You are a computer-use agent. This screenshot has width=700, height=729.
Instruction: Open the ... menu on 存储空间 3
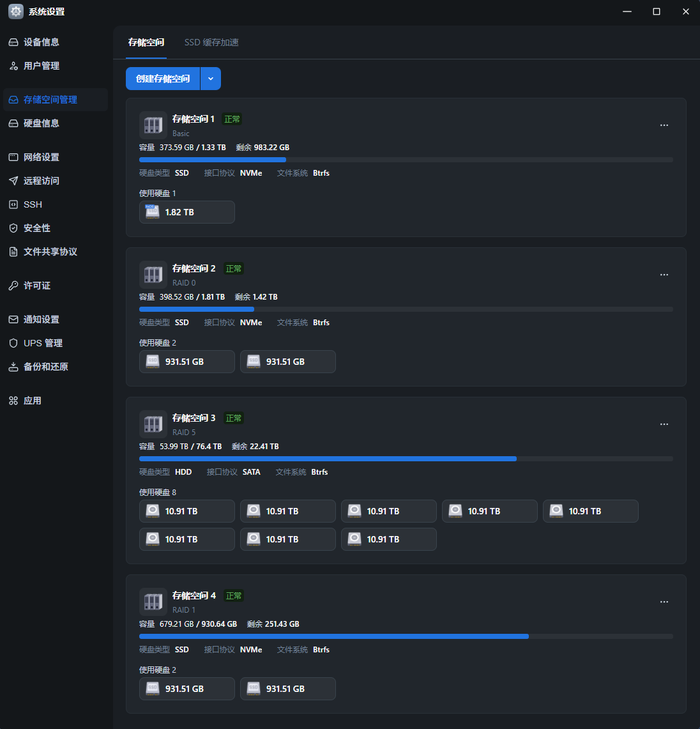click(664, 424)
